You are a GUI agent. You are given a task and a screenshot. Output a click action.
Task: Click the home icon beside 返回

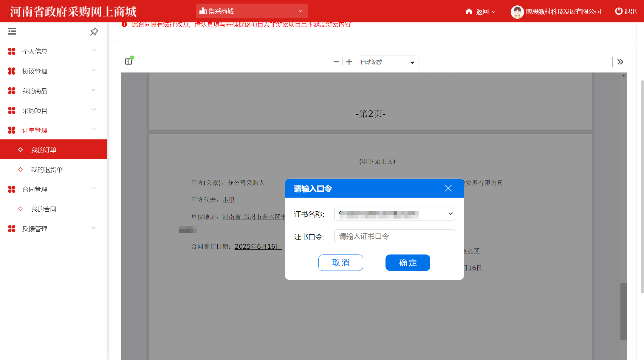[x=469, y=11]
